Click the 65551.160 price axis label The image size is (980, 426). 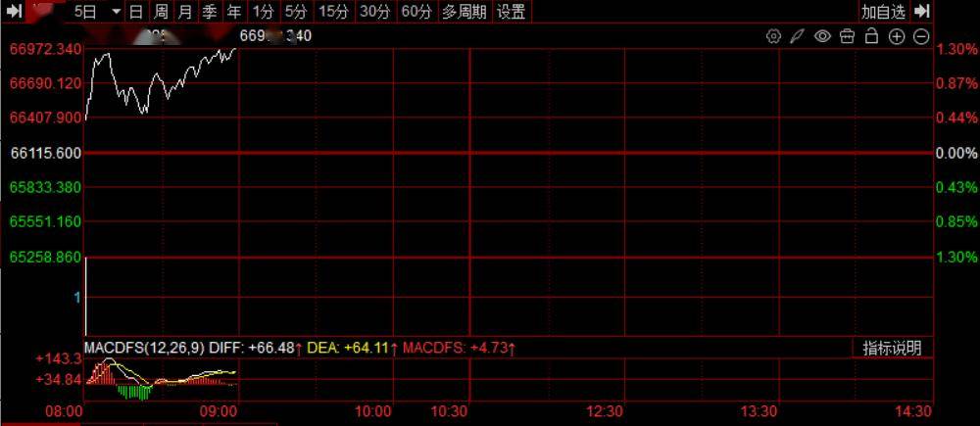(46, 221)
